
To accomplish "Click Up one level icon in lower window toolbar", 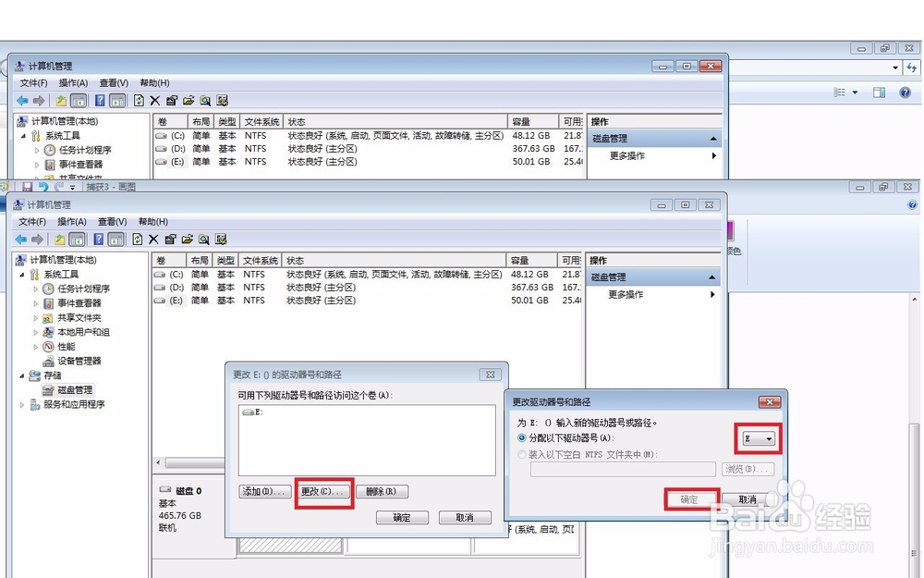I will [x=59, y=239].
